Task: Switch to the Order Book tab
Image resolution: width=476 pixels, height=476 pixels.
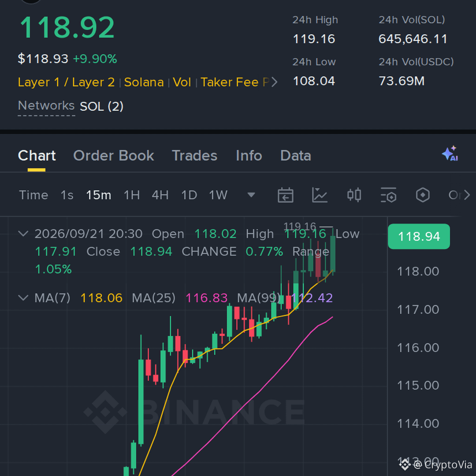Action: pyautogui.click(x=114, y=156)
